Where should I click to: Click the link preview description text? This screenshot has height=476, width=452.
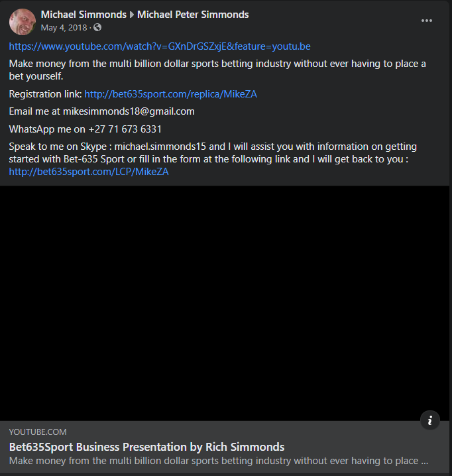point(219,461)
